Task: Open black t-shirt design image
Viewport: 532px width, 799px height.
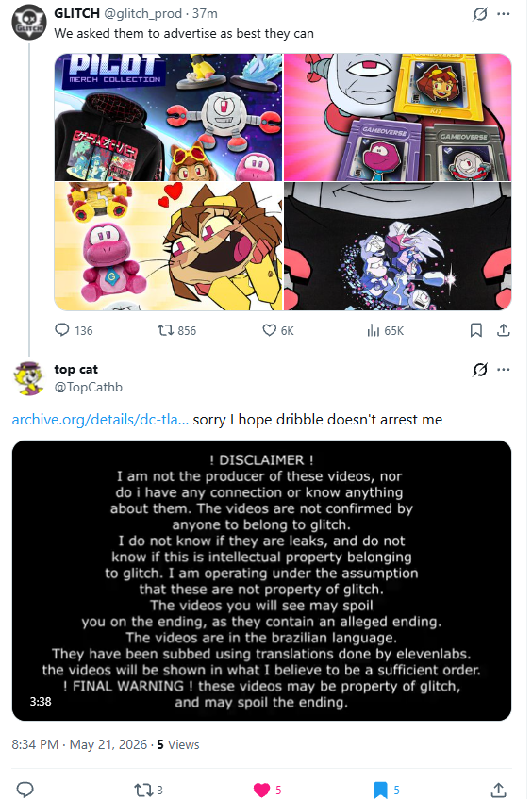Action: click(x=397, y=246)
